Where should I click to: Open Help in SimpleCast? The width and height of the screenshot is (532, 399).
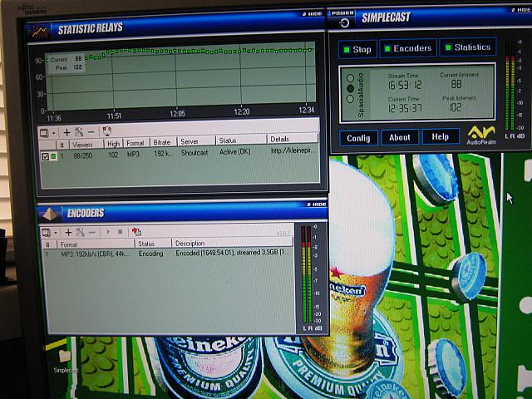[441, 136]
